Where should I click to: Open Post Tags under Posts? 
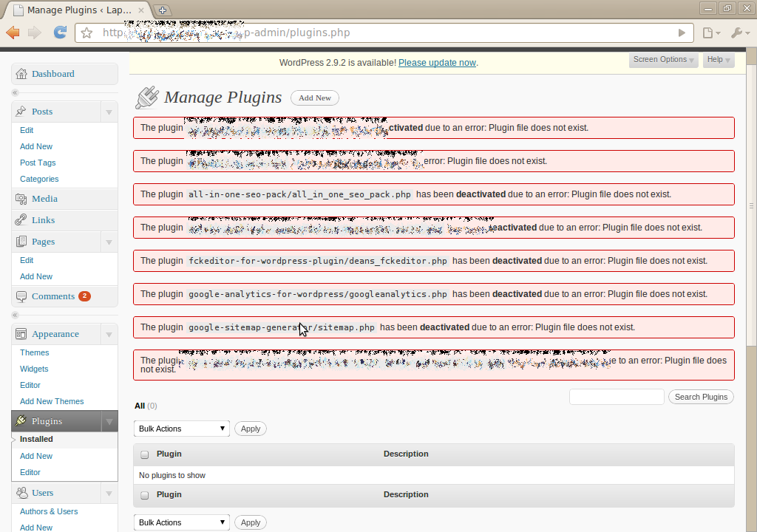[x=38, y=163]
